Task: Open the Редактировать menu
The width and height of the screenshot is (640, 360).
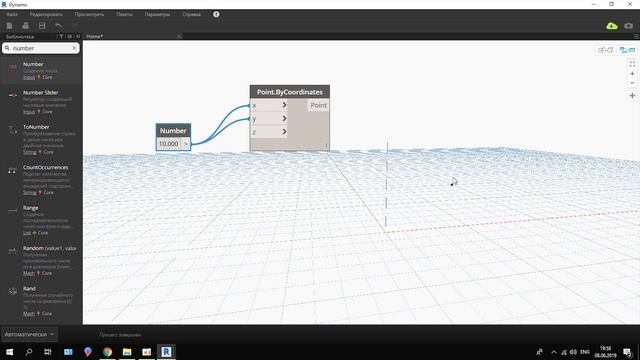Action: (46, 14)
